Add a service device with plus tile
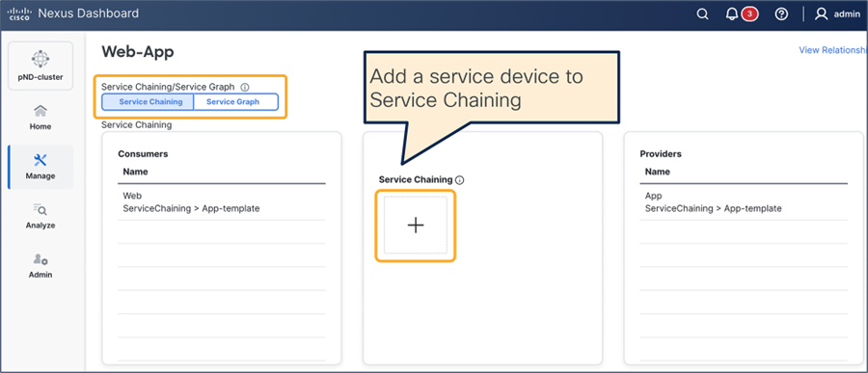This screenshot has width=868, height=373. [415, 226]
